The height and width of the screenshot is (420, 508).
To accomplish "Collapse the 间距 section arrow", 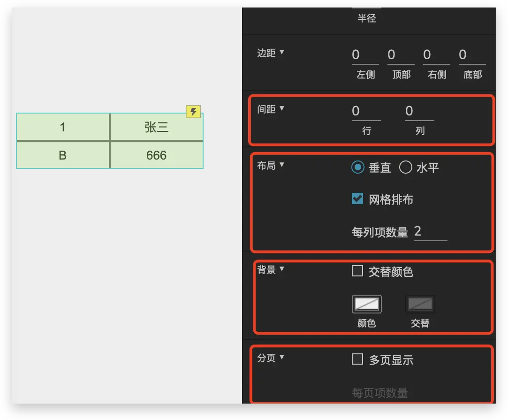I will pyautogui.click(x=282, y=108).
